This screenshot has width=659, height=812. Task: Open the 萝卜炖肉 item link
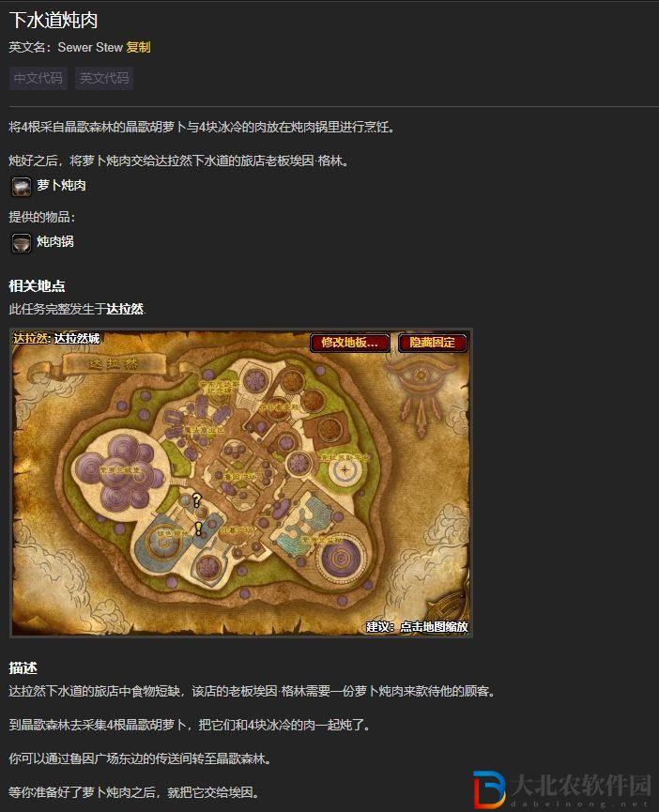pyautogui.click(x=61, y=185)
